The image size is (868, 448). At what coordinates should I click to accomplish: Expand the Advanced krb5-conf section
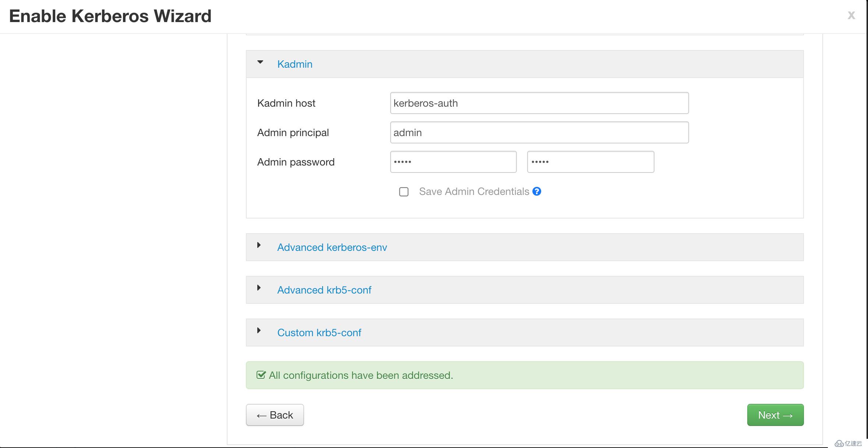click(x=324, y=290)
